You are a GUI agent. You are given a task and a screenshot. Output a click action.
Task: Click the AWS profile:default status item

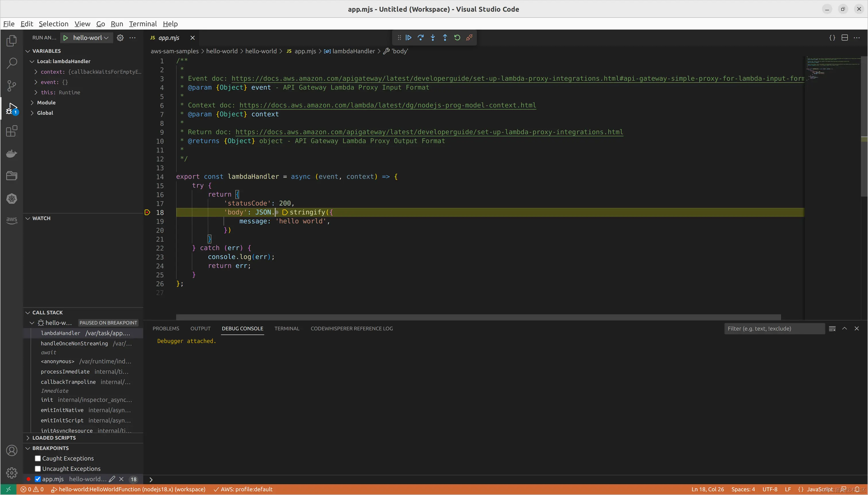[243, 489]
